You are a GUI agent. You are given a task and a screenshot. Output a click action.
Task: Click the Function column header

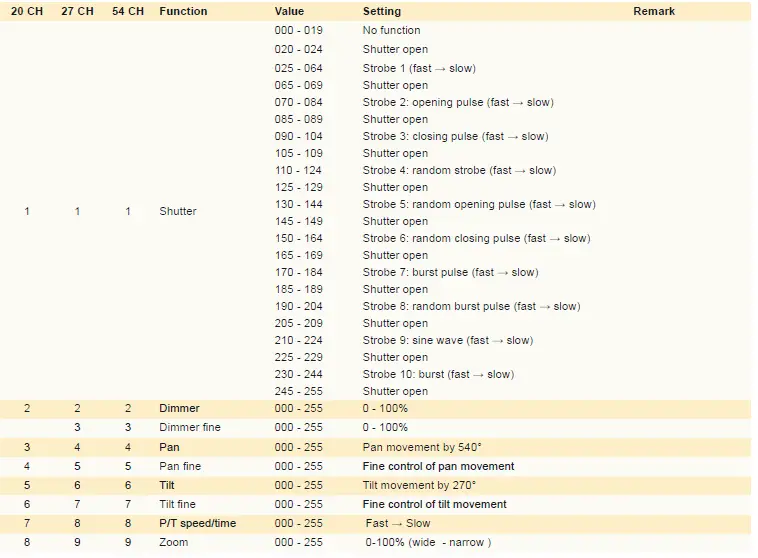pos(183,11)
